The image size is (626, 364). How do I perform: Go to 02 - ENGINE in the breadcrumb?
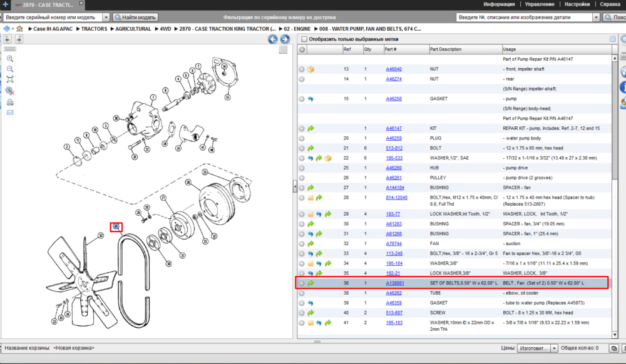point(297,29)
